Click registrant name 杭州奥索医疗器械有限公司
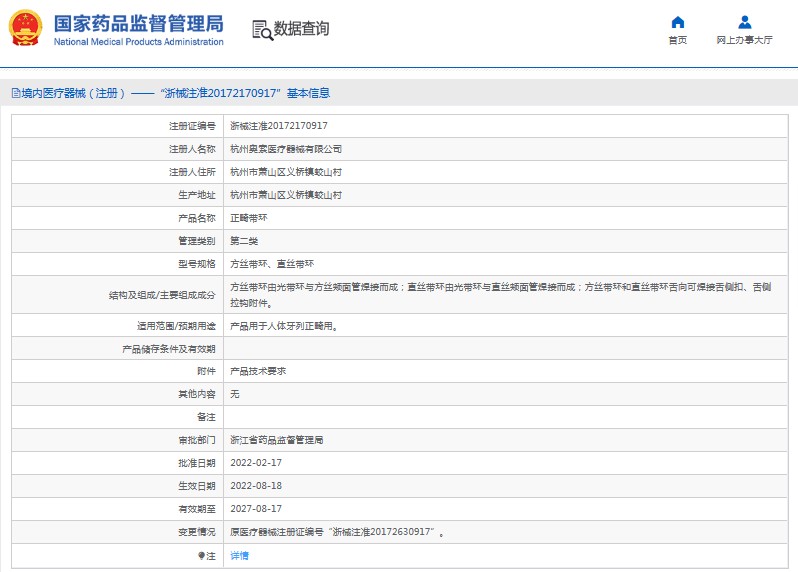798x572 pixels. pos(286,149)
